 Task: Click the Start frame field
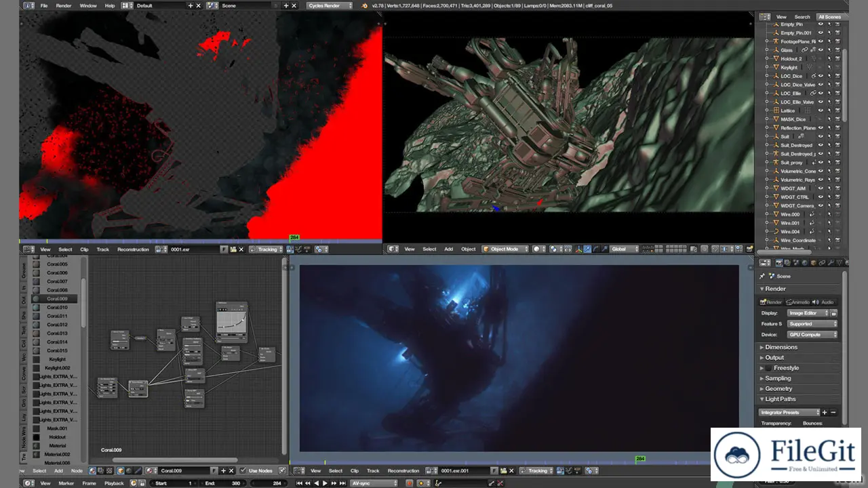[173, 483]
